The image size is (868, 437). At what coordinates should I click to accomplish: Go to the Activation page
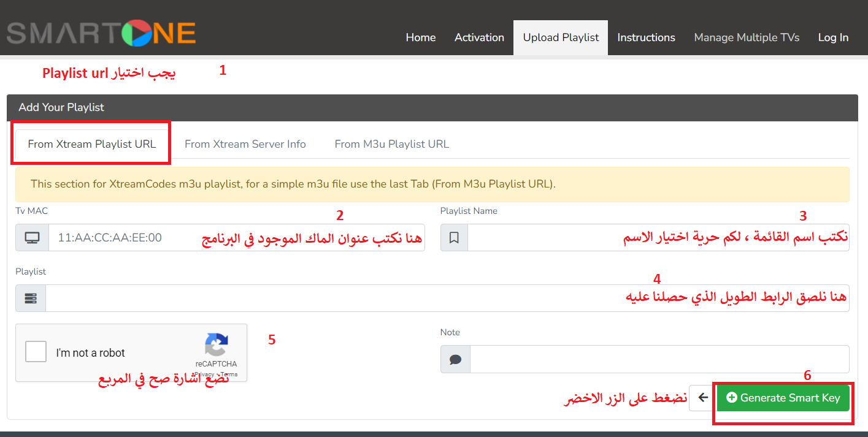click(x=479, y=38)
